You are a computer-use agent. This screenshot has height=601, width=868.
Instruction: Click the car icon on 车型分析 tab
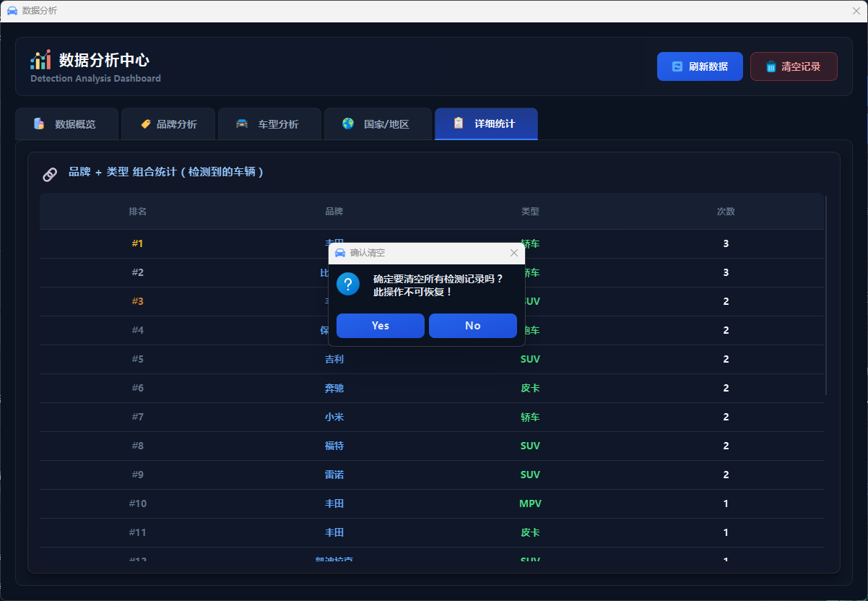coord(242,124)
